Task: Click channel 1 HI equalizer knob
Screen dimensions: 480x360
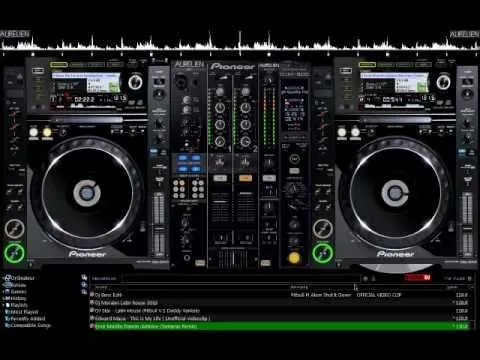Action: 220,108
